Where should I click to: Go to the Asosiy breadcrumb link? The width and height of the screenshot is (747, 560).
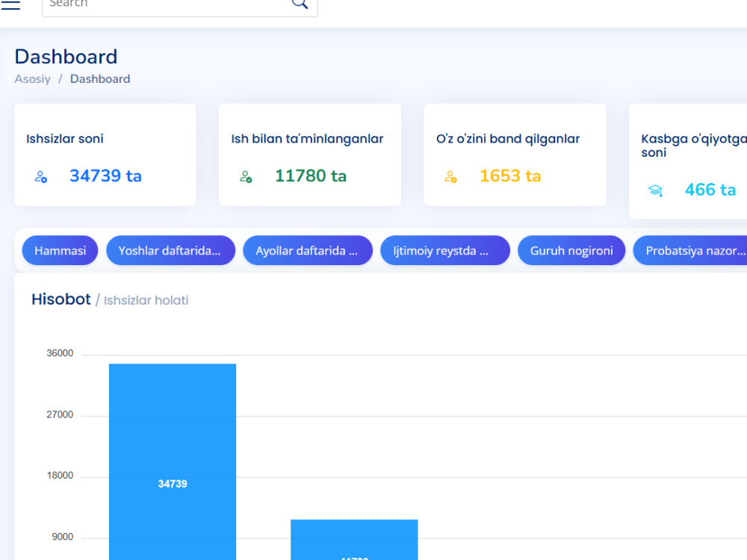(32, 79)
